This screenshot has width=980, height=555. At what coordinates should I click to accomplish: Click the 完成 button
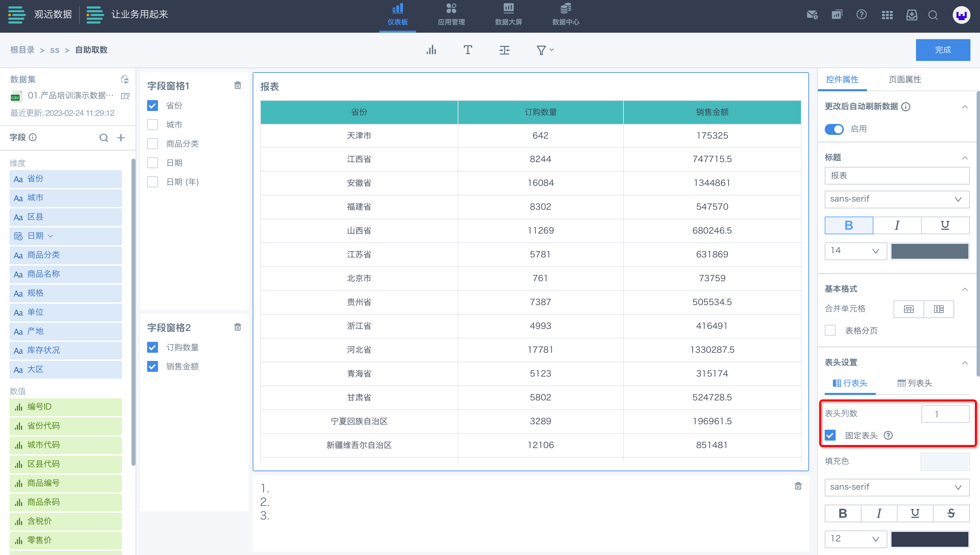coord(943,50)
